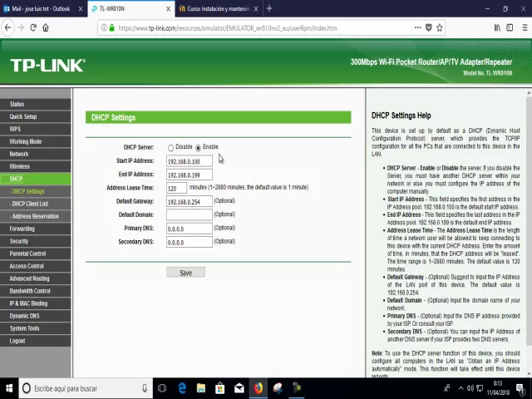Click the Cortana microphone icon
Screen dimensions: 532x399
pyautogui.click(x=145, y=388)
